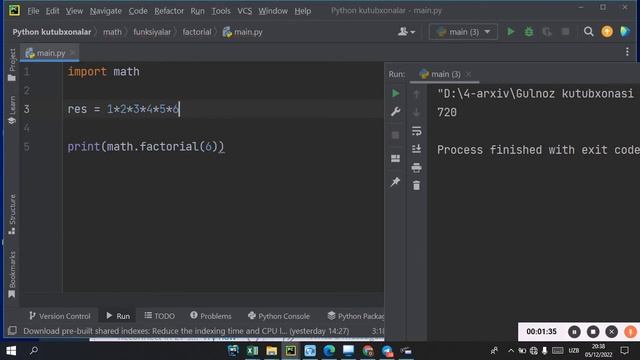Click the shared indexes notification in status bar
The image size is (640, 360).
pos(186,331)
